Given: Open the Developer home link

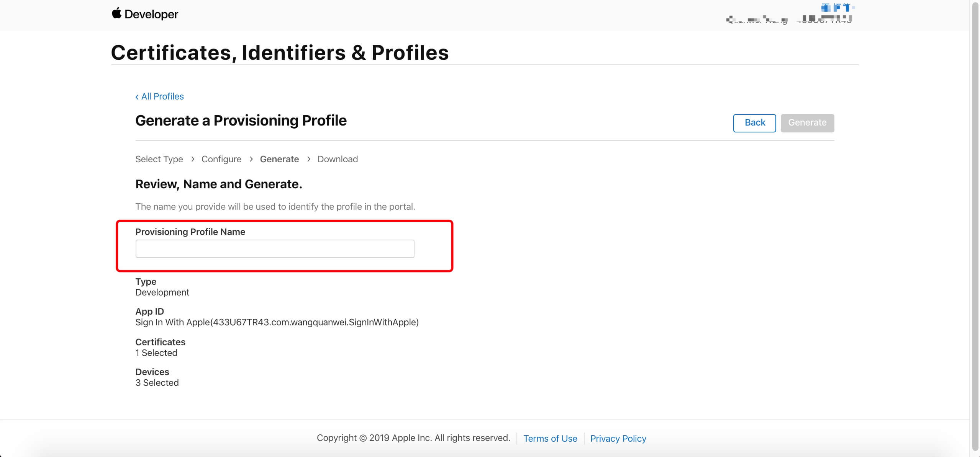Looking at the screenshot, I should click(x=145, y=14).
